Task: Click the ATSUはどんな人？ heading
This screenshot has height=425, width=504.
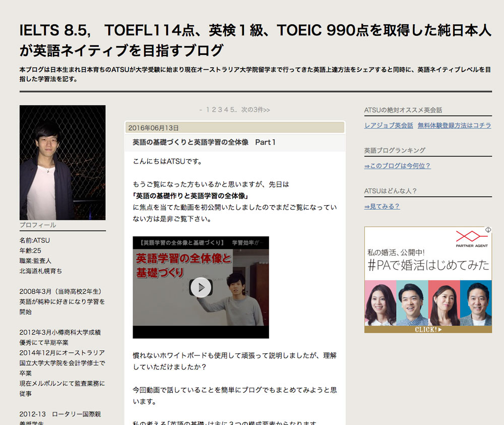Action: 390,191
